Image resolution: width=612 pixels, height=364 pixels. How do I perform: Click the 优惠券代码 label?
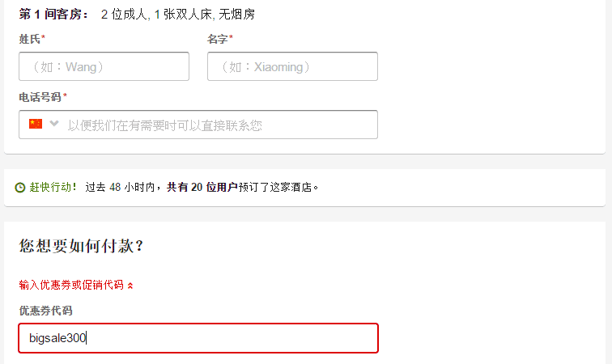(46, 311)
